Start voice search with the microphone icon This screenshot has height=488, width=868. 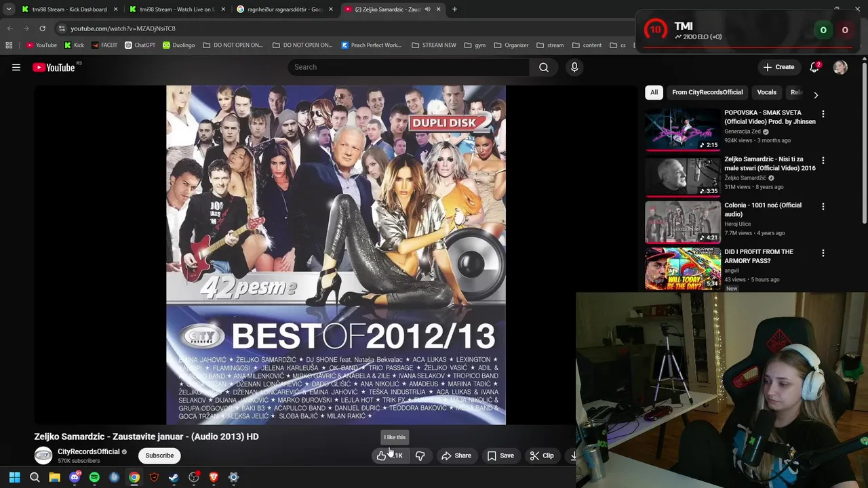point(574,67)
